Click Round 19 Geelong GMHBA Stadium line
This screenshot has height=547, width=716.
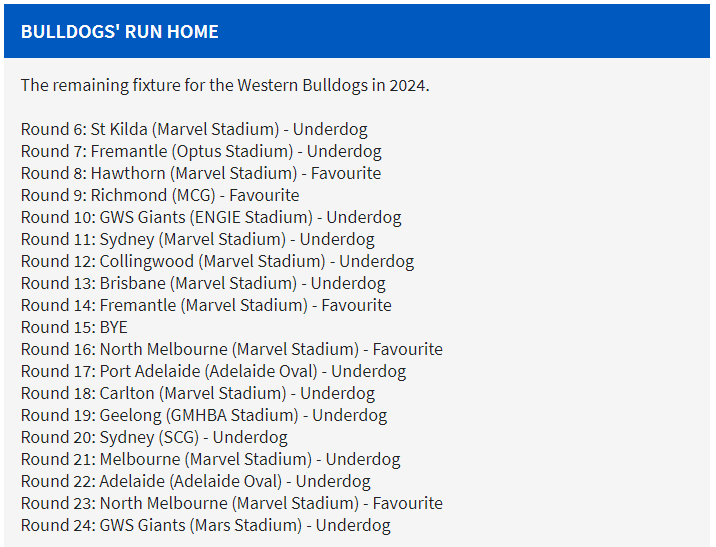pyautogui.click(x=204, y=415)
